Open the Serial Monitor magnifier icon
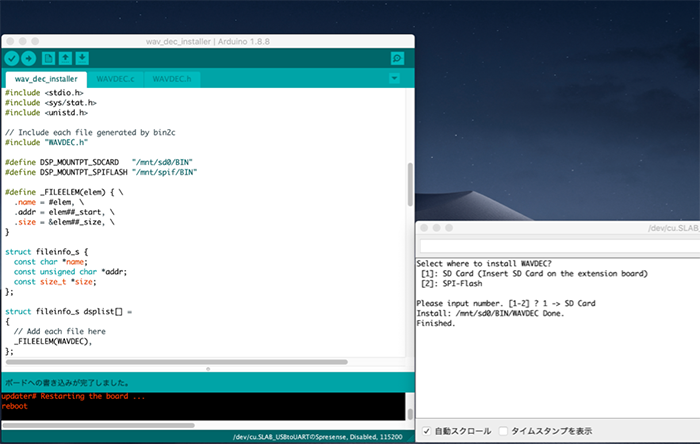 click(397, 59)
